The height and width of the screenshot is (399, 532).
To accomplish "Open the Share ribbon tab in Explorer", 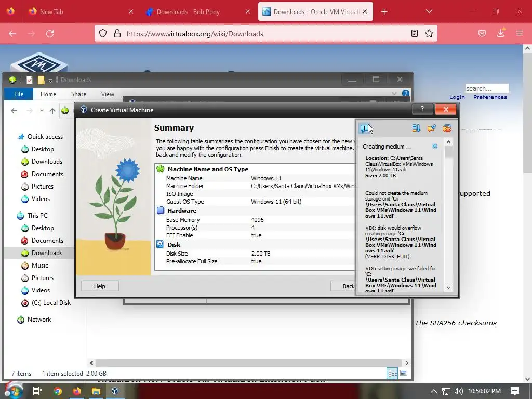I will [x=79, y=94].
